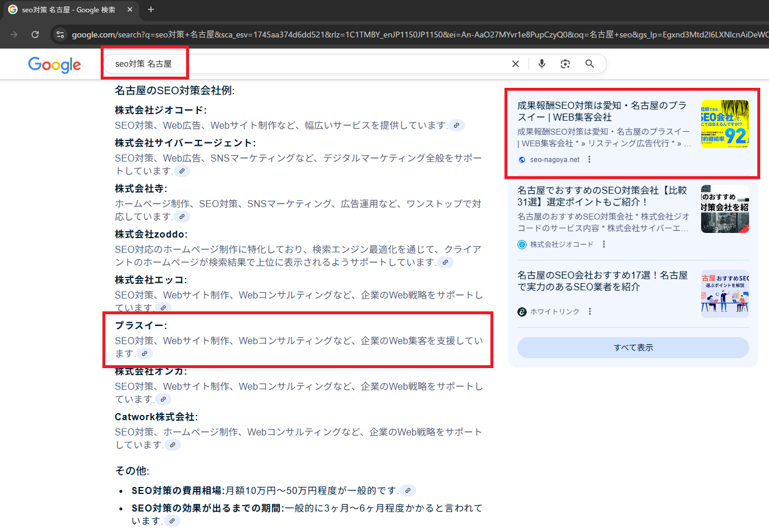The width and height of the screenshot is (769, 532).
Task: Click thumbnail of the おすすめ17選 result
Action: 725,294
